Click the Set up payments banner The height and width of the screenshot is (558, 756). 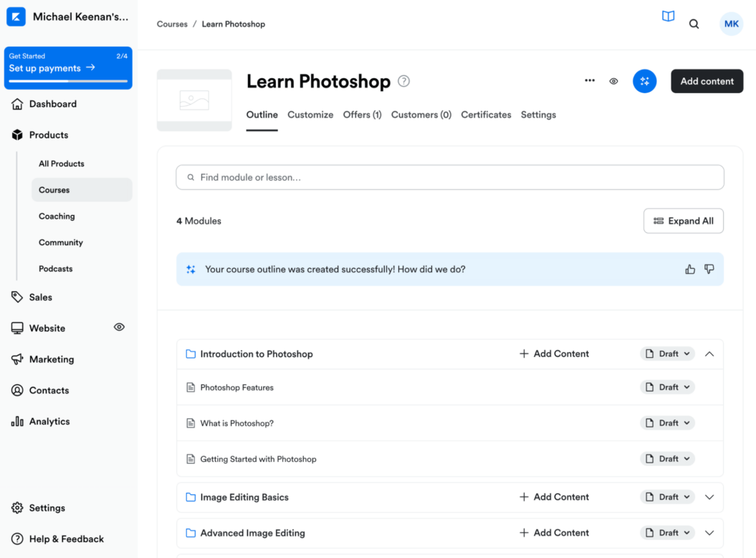pyautogui.click(x=68, y=68)
